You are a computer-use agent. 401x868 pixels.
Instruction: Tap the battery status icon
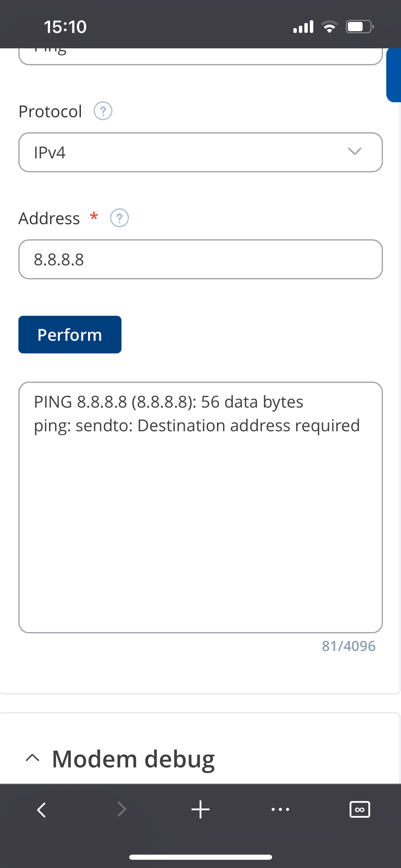pyautogui.click(x=359, y=27)
